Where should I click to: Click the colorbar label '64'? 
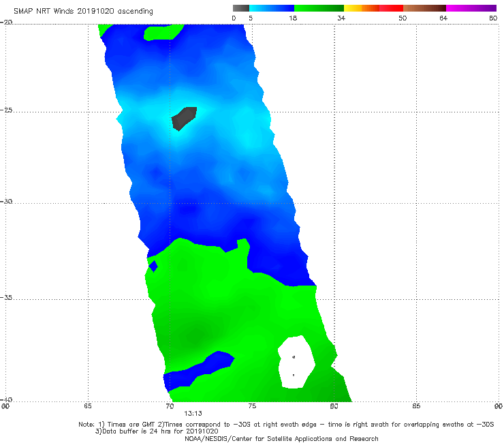[x=443, y=18]
